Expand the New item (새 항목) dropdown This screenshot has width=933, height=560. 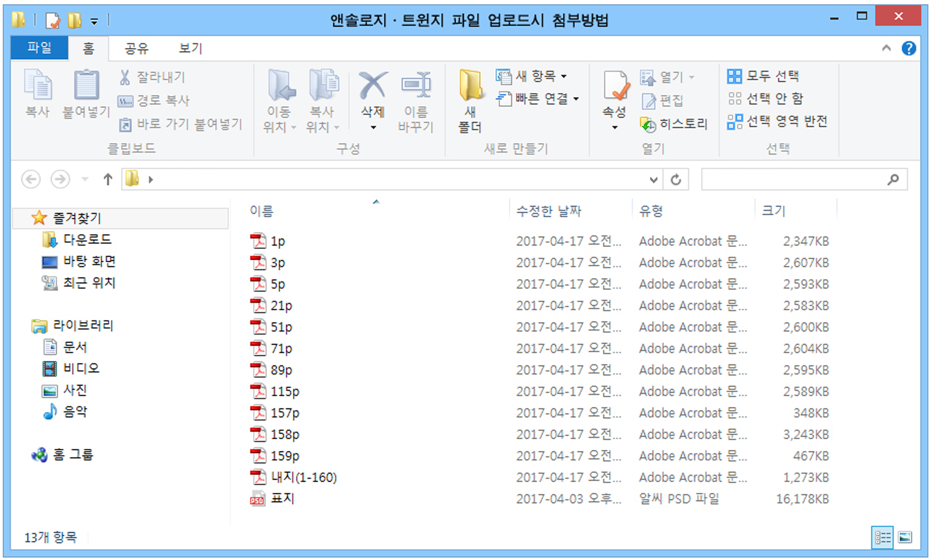(x=564, y=76)
